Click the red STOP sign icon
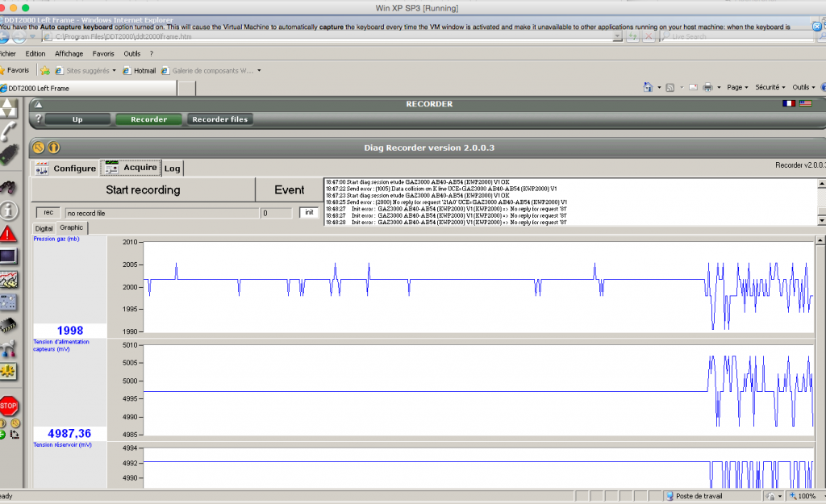Image resolution: width=826 pixels, height=504 pixels. [8, 406]
